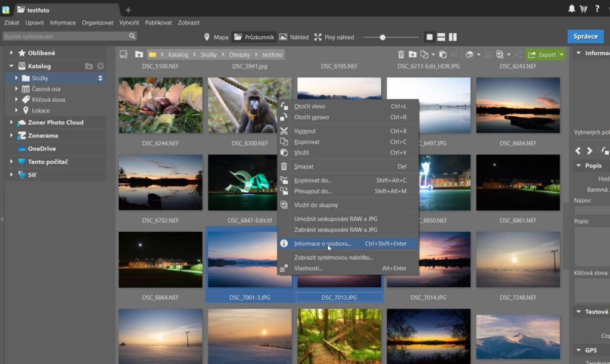The image size is (610, 364).
Task: Click the rotate icon in info panel
Action: click(605, 151)
